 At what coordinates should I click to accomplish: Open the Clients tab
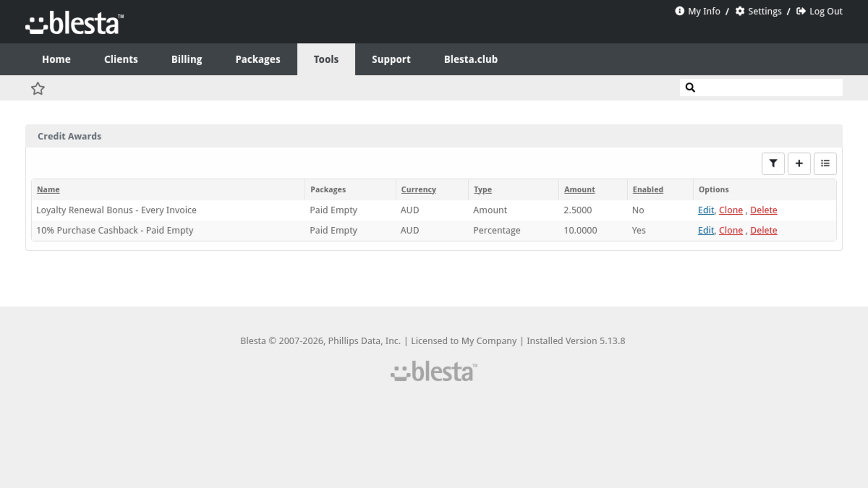point(121,59)
